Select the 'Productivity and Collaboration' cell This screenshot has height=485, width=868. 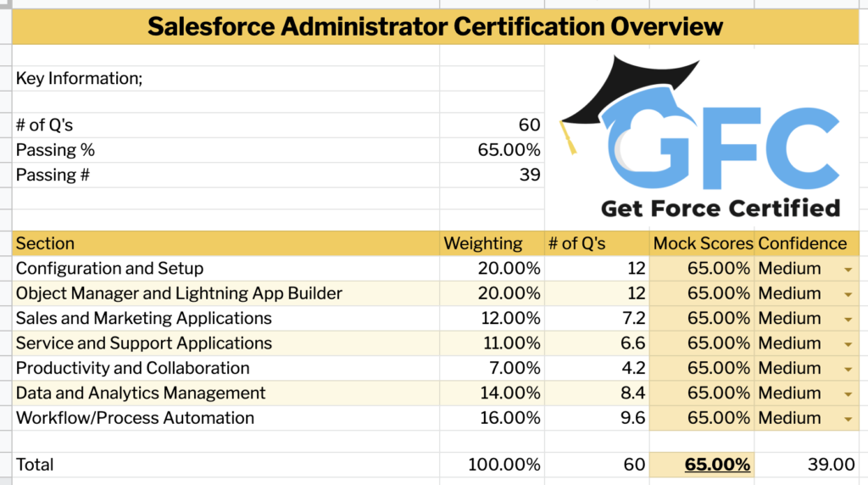click(225, 368)
